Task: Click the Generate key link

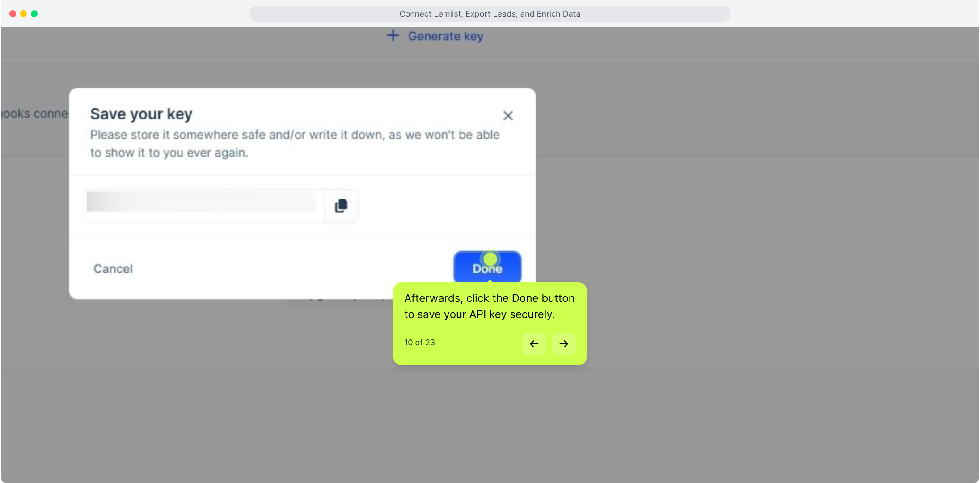Action: (x=435, y=36)
